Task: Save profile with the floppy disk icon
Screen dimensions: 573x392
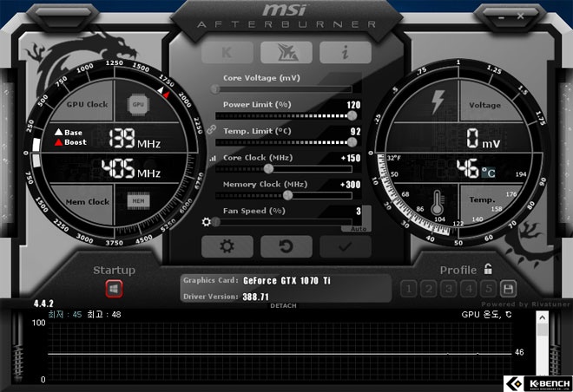Action: pos(508,289)
